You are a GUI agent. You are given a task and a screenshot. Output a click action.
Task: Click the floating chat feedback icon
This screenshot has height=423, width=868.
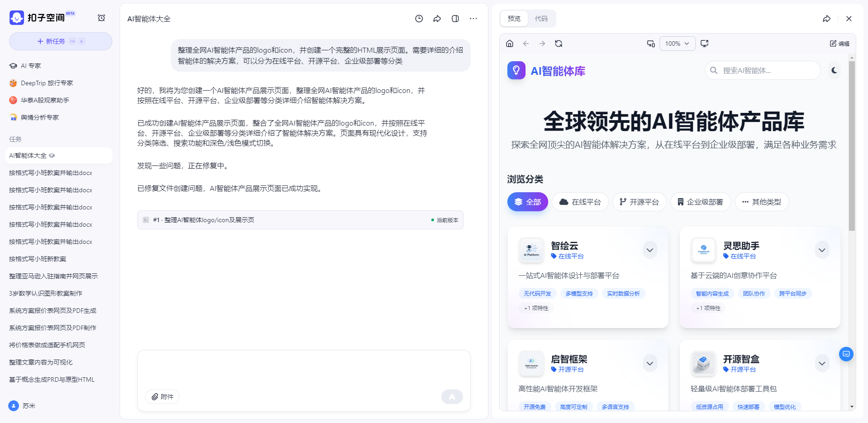[x=846, y=354]
